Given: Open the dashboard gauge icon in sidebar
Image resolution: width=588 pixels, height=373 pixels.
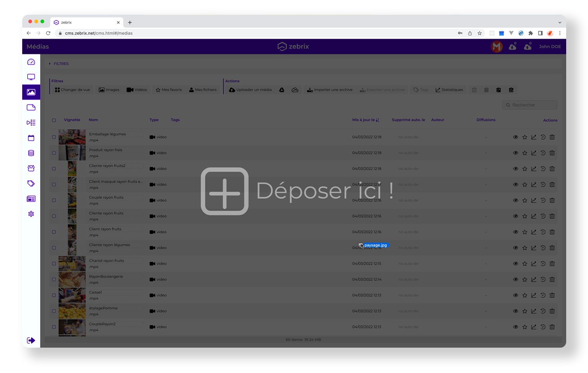Looking at the screenshot, I should click(31, 62).
